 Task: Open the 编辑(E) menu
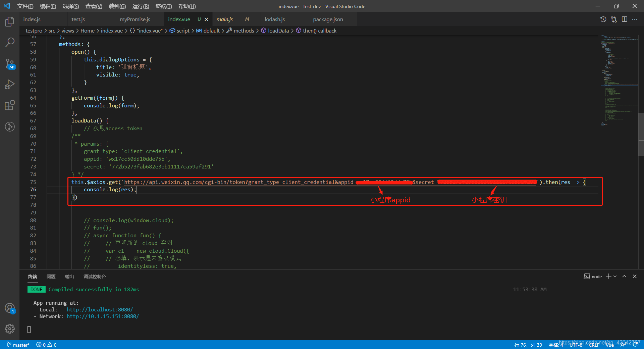pyautogui.click(x=48, y=6)
